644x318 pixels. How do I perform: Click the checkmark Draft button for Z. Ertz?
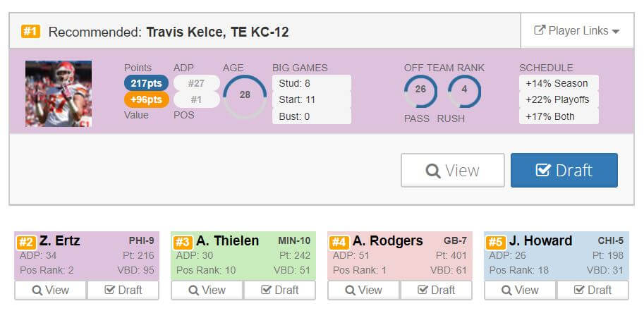[123, 290]
